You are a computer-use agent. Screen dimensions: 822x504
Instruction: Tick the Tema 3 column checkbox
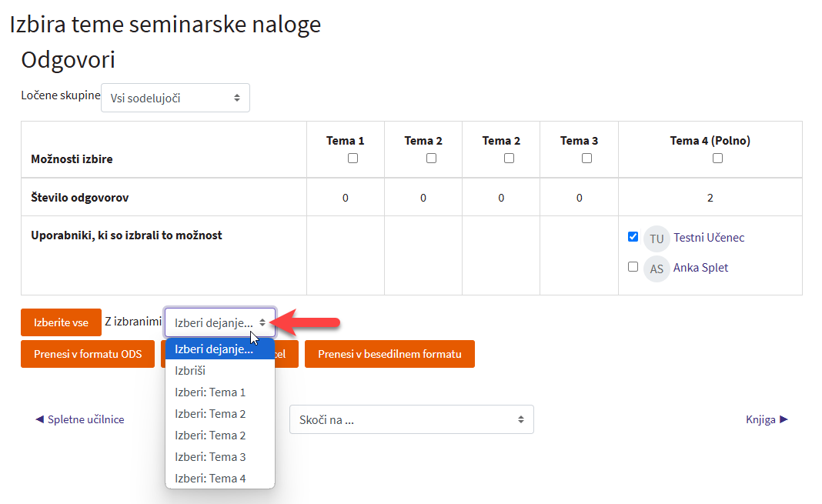pos(586,158)
